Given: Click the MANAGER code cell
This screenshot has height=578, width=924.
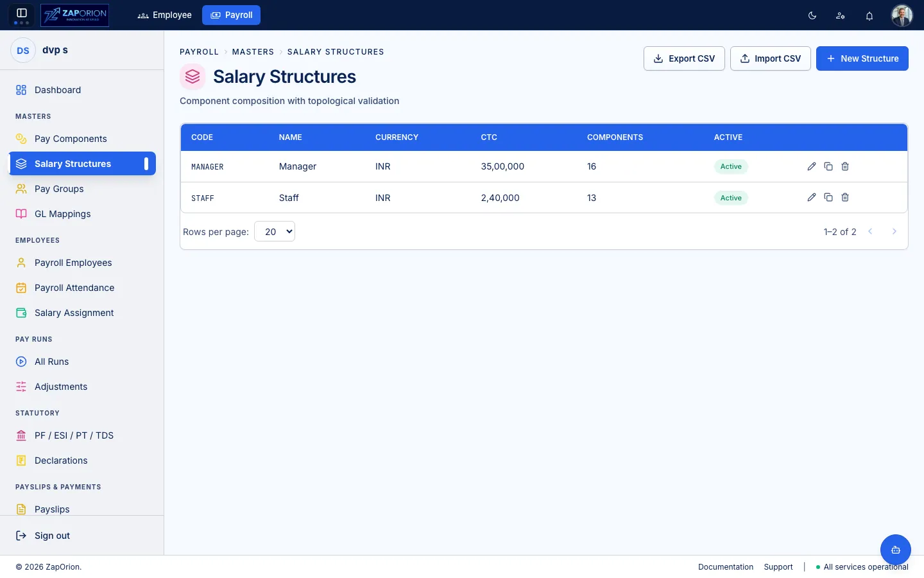Looking at the screenshot, I should coord(207,167).
